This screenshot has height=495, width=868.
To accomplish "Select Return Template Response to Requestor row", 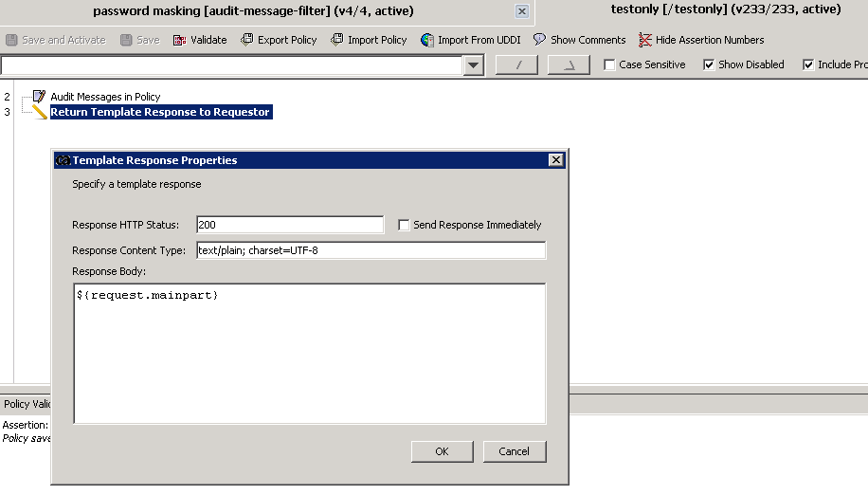I will pos(160,112).
